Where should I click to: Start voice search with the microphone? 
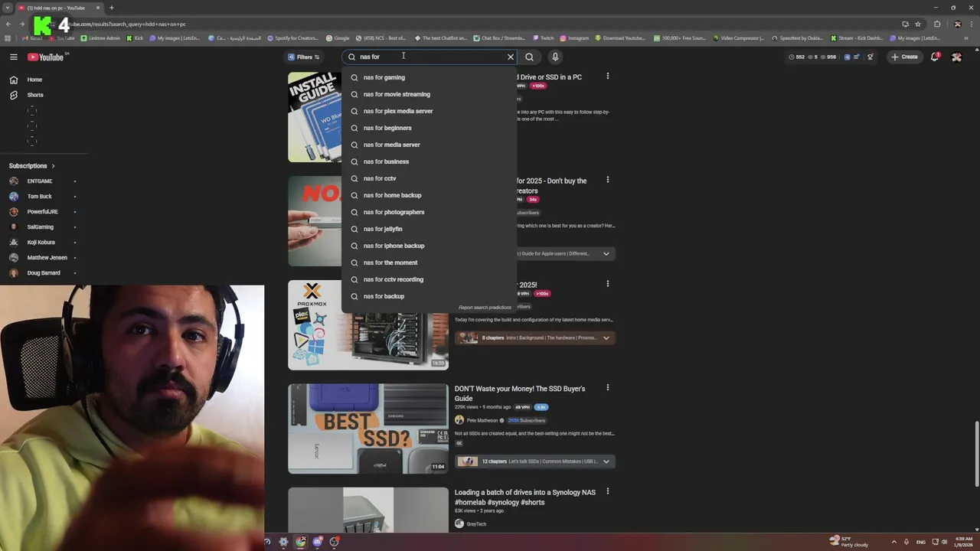tap(555, 57)
